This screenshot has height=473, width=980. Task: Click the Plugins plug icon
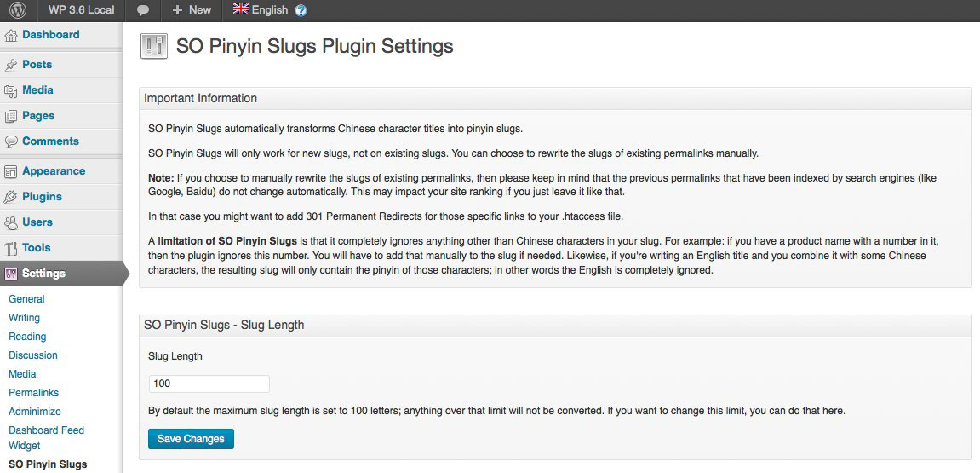click(x=11, y=197)
